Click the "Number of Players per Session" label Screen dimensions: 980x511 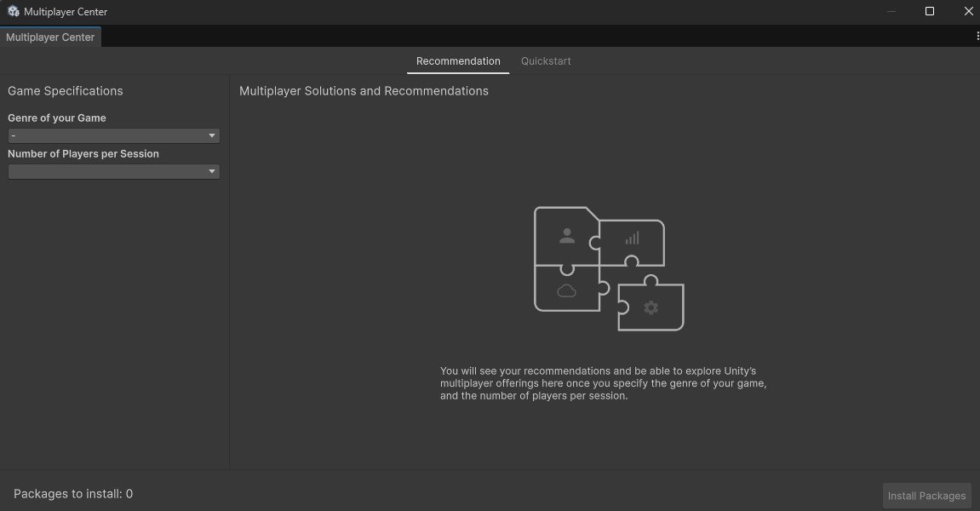(83, 154)
